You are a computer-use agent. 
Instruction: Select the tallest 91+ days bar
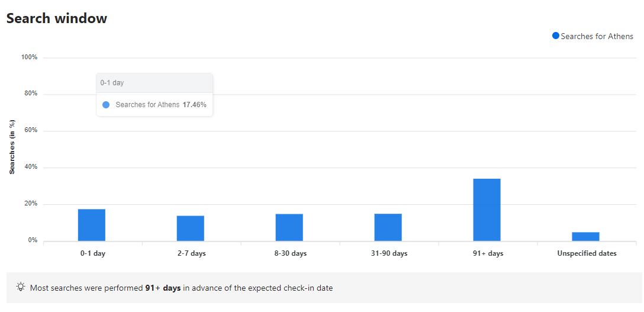coord(487,210)
